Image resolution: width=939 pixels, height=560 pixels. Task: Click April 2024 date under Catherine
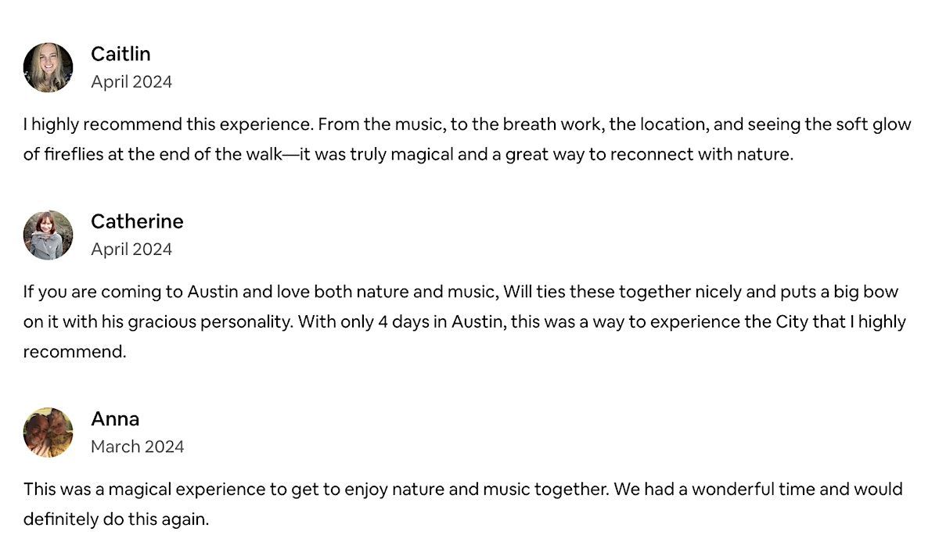131,249
